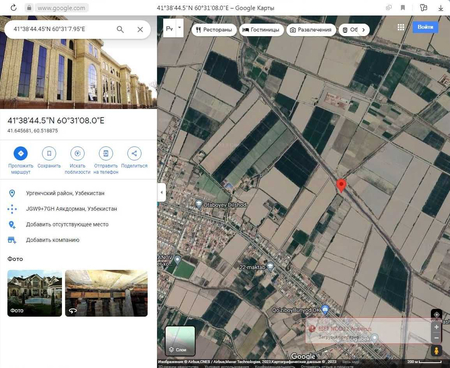
Task: Show more category chips arrow
Action: pos(363,30)
